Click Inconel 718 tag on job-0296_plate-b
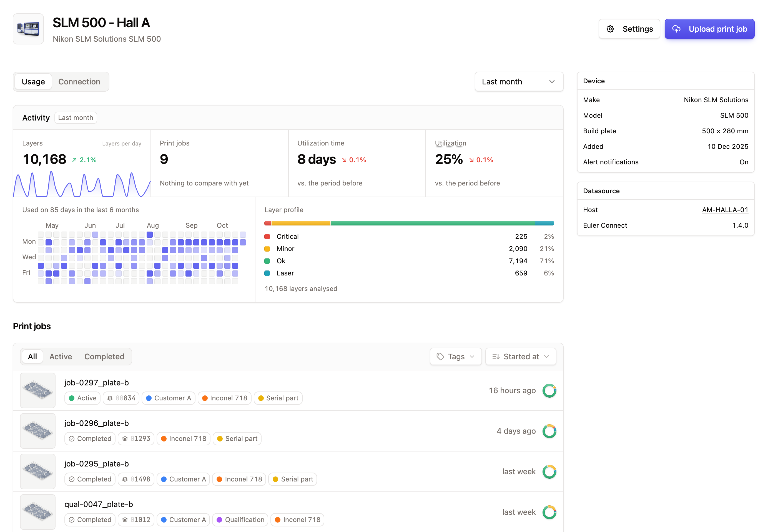The image size is (768, 532). coord(183,439)
